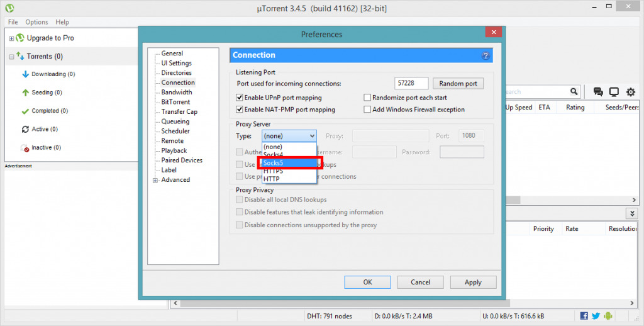Select General in preferences tree

coord(172,53)
